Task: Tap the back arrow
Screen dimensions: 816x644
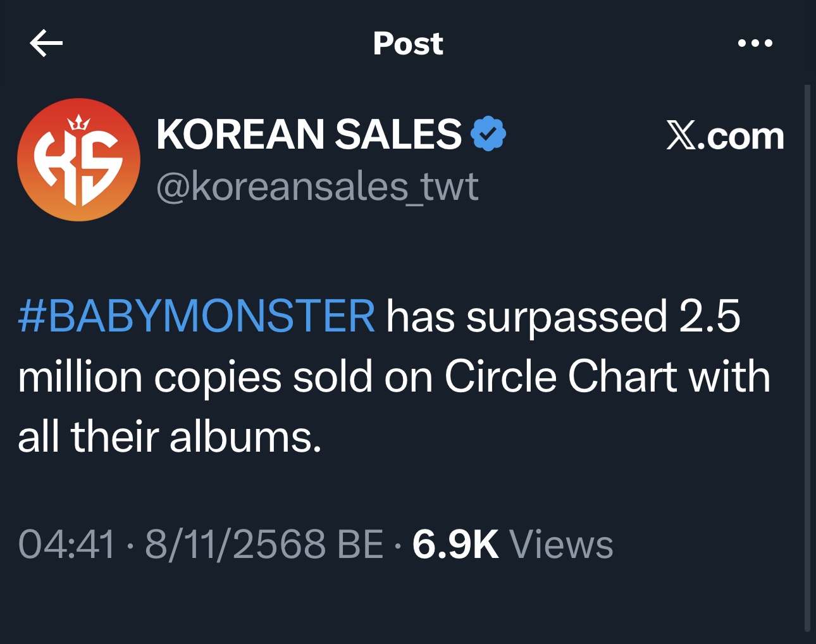Action: [46, 43]
